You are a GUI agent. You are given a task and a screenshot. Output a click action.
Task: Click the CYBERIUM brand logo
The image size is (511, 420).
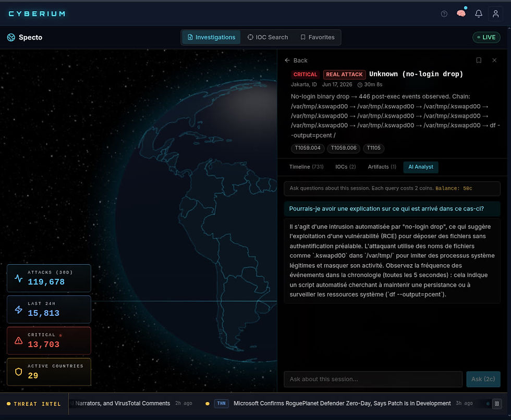click(x=37, y=14)
